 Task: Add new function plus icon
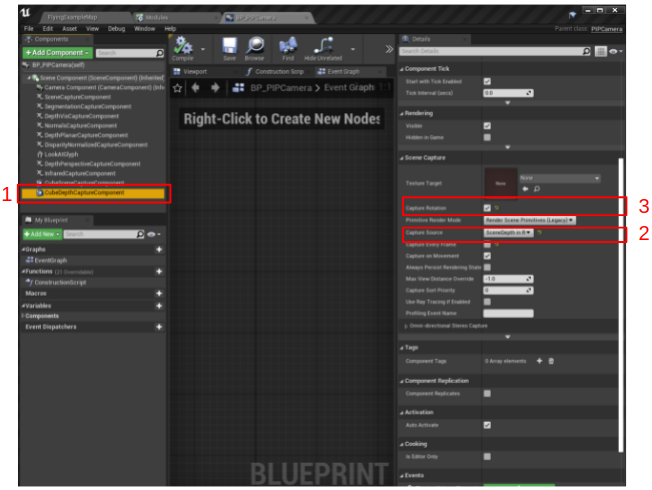159,271
